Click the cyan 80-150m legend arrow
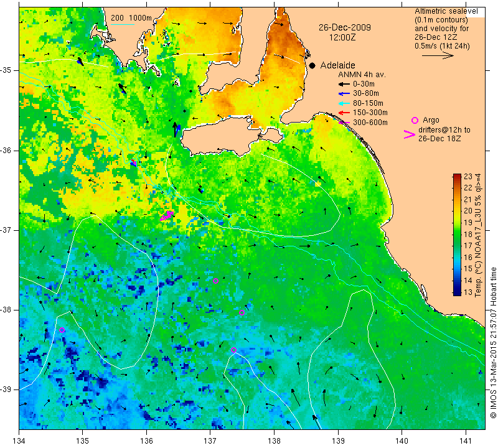Screen dimensions: 498x448 point(344,103)
